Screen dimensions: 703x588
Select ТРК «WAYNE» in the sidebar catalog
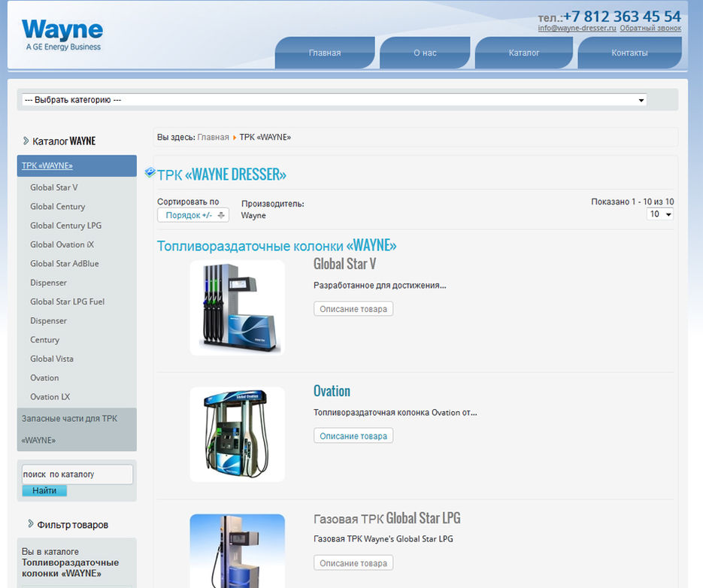coord(77,165)
